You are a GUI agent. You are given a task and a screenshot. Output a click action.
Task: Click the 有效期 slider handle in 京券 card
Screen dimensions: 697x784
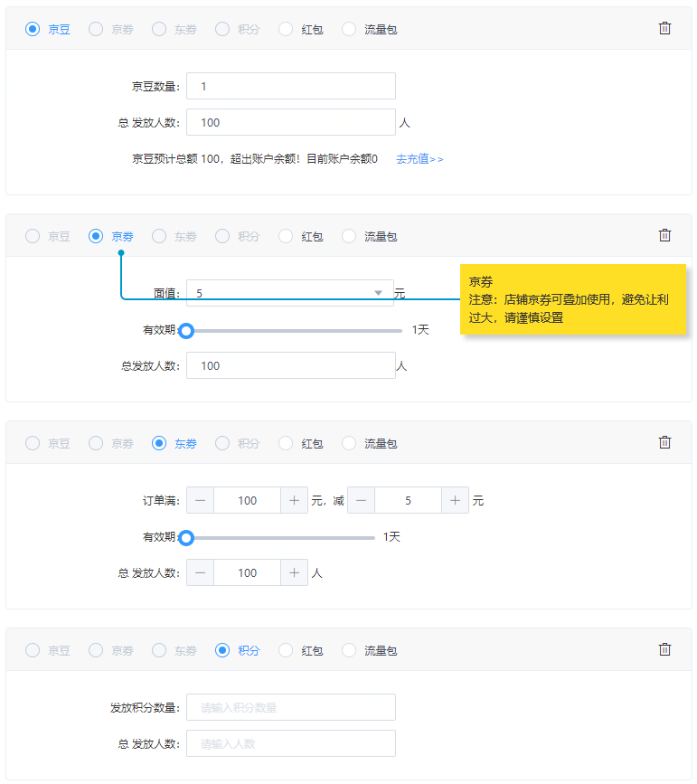186,331
